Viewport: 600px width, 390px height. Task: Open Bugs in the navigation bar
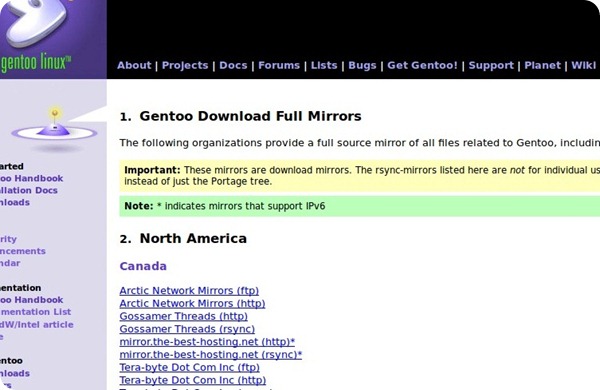coord(362,65)
